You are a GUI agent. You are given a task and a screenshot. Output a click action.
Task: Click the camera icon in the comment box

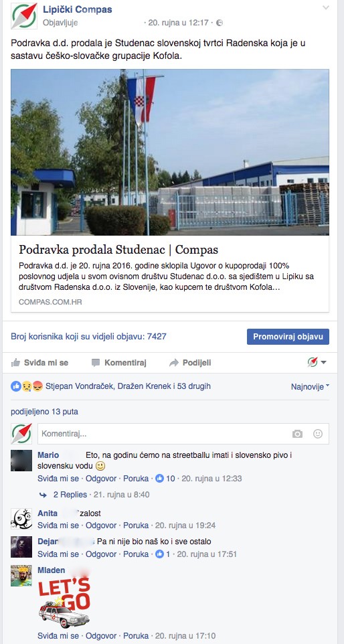(297, 434)
